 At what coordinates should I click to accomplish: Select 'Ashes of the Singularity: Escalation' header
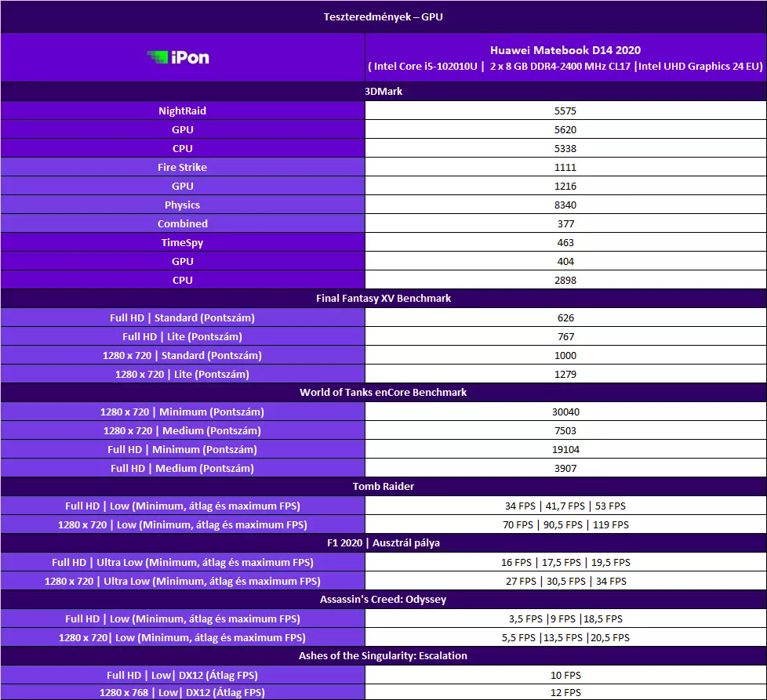point(383,656)
